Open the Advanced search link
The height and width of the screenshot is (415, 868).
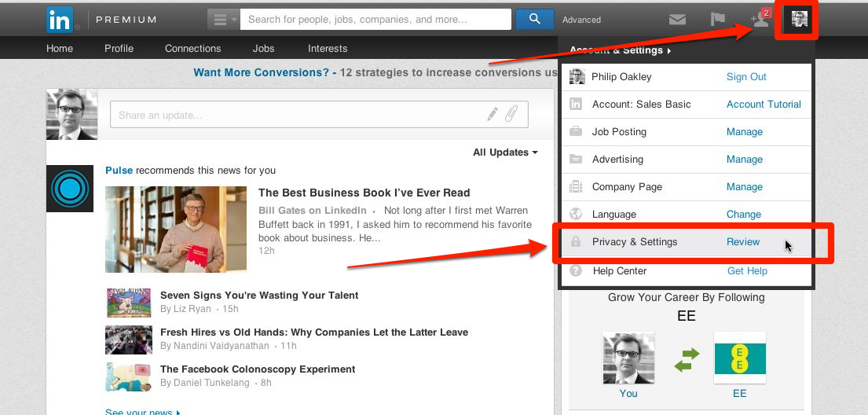pyautogui.click(x=581, y=20)
